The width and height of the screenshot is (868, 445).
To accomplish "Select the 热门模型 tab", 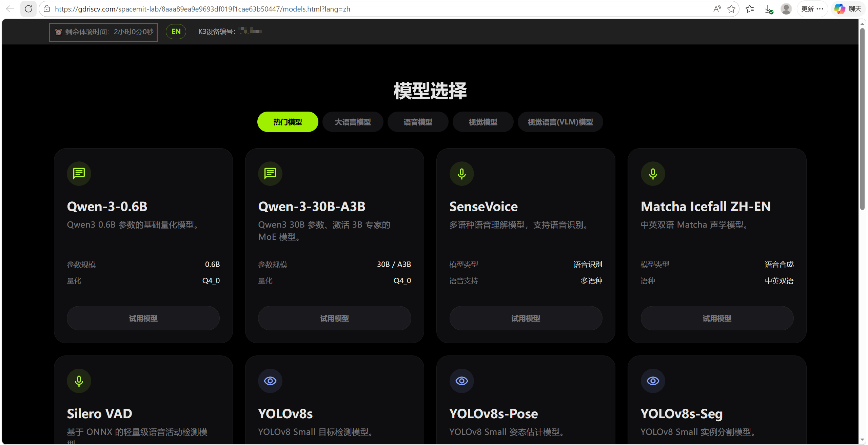I will [x=288, y=122].
